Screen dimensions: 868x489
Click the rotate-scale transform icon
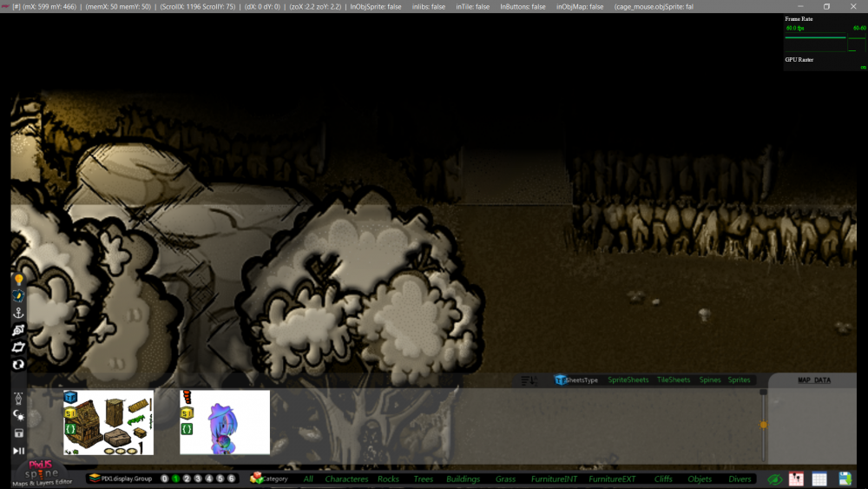pos(18,330)
